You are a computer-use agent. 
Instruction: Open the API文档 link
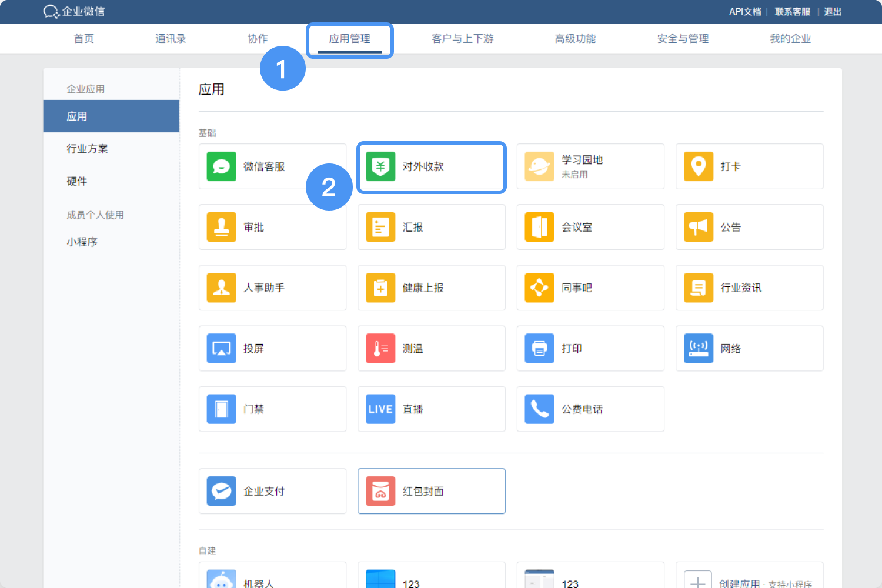coord(745,12)
